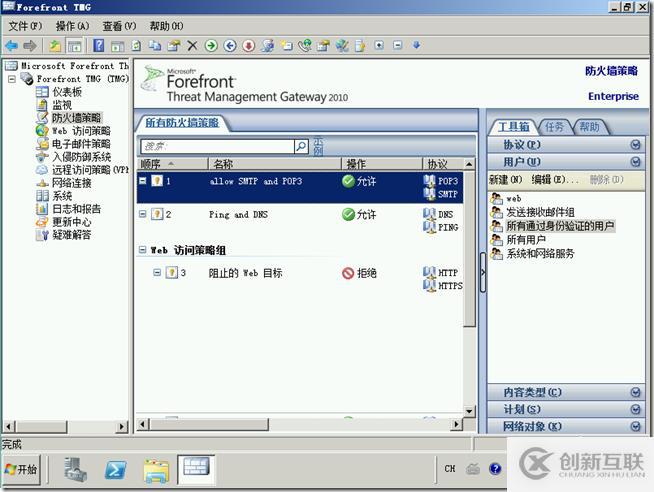
Task: Select 发送接收邮件组 user set
Action: (540, 212)
